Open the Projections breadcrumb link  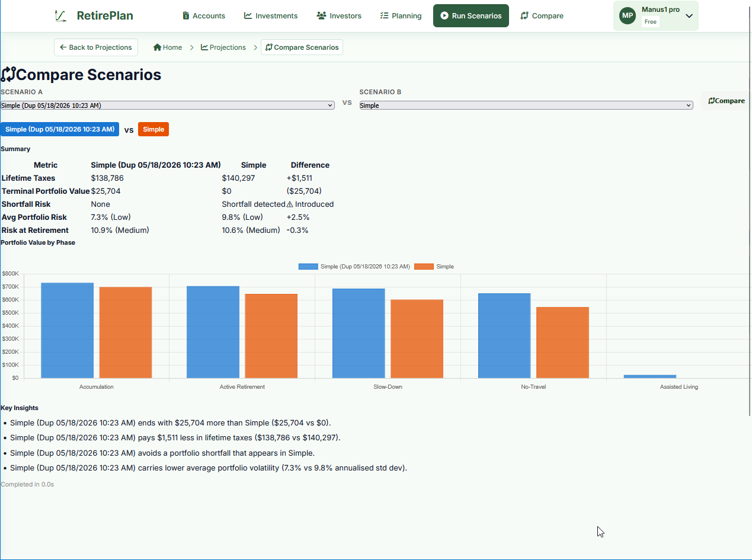pyautogui.click(x=223, y=47)
